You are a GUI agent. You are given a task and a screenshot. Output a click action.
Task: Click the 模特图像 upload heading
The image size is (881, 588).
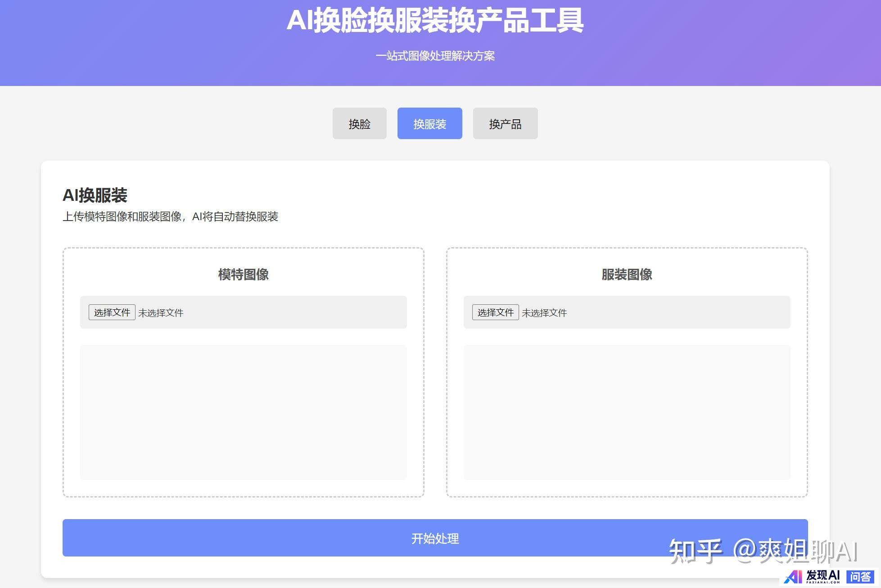point(243,274)
